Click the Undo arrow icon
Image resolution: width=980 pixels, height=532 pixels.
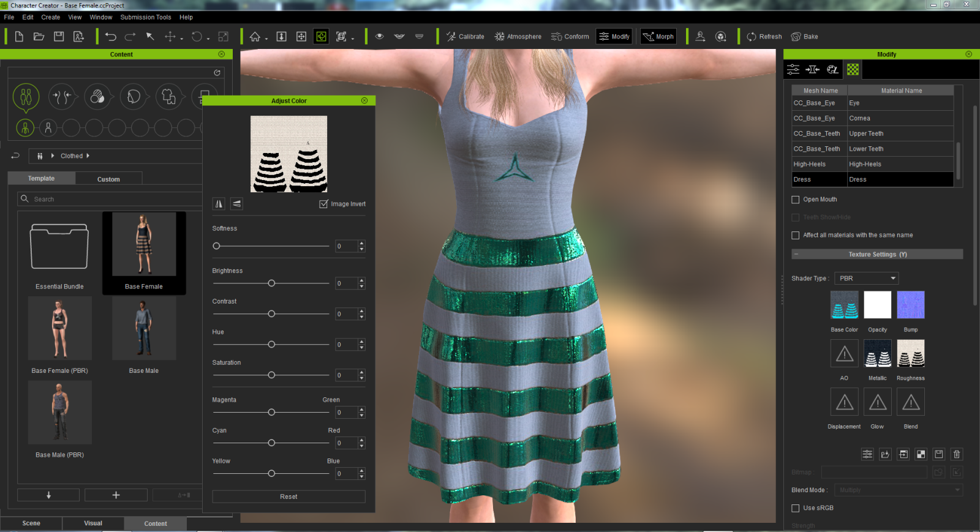tap(110, 37)
